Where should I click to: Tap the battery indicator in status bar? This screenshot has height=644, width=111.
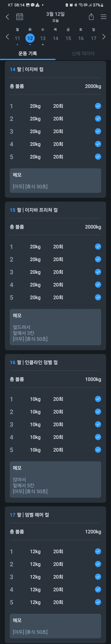(x=102, y=5)
